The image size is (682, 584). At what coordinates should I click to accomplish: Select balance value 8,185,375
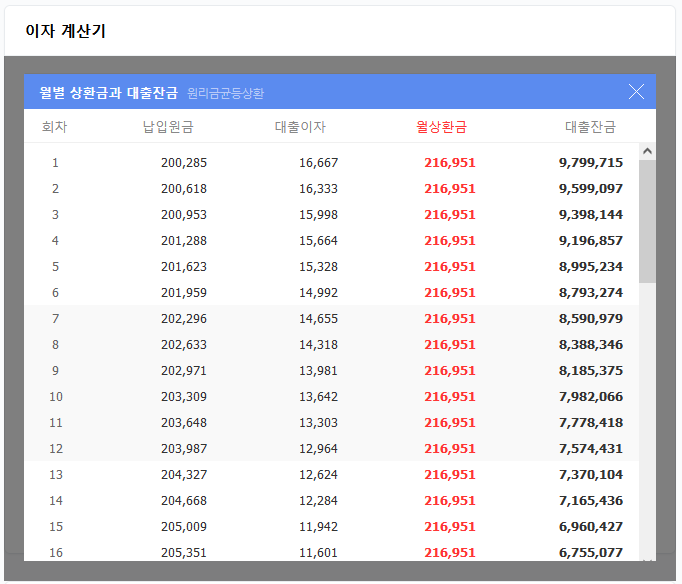pyautogui.click(x=591, y=371)
